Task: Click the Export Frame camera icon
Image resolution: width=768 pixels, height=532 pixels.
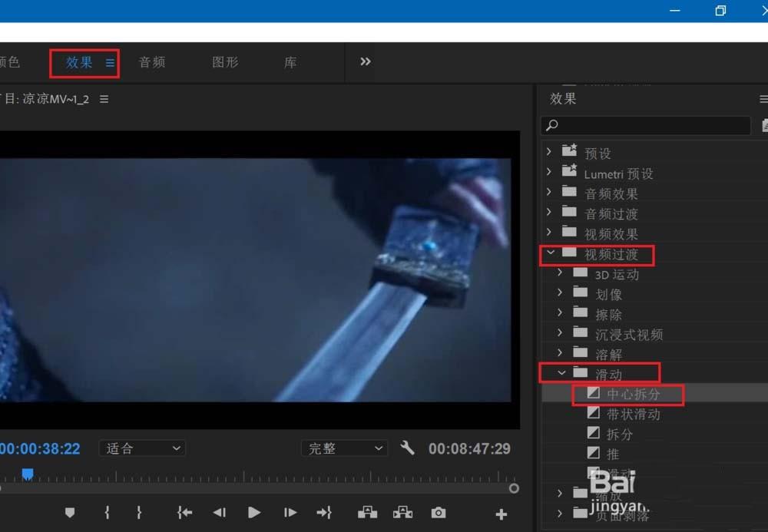Action: [x=438, y=514]
